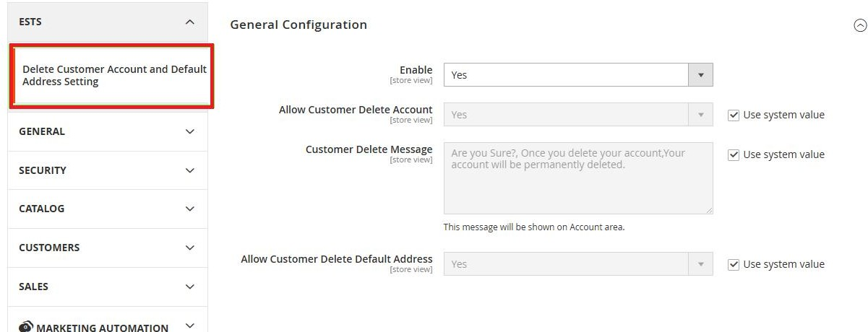Uncheck Use system value for Delete Default Address
Image resolution: width=868 pixels, height=332 pixels.
[734, 264]
